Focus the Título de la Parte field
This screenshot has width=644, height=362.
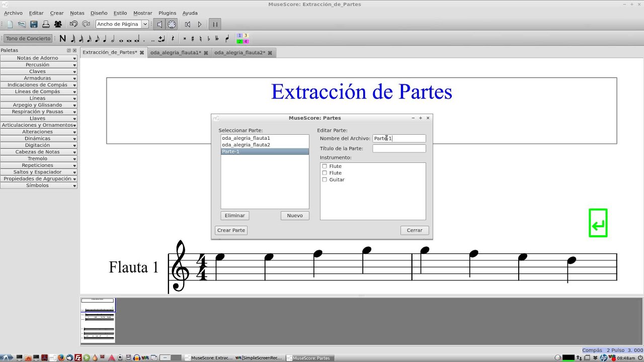click(399, 148)
